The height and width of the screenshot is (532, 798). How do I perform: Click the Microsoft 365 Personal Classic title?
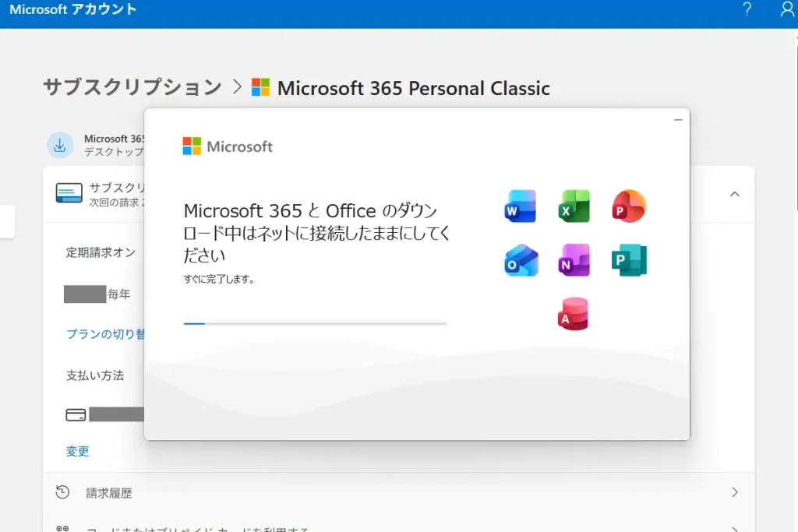[x=413, y=88]
